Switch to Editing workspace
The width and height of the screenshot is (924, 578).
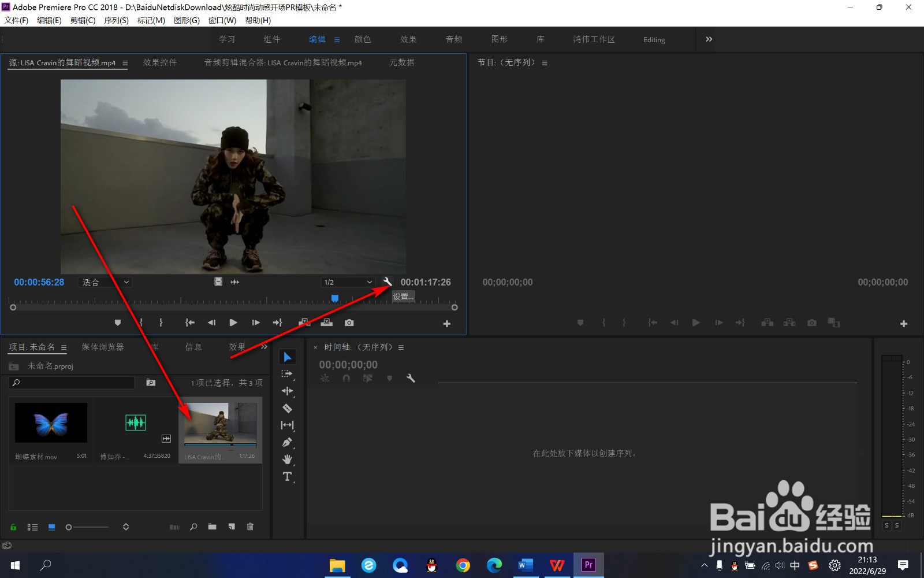(x=654, y=40)
